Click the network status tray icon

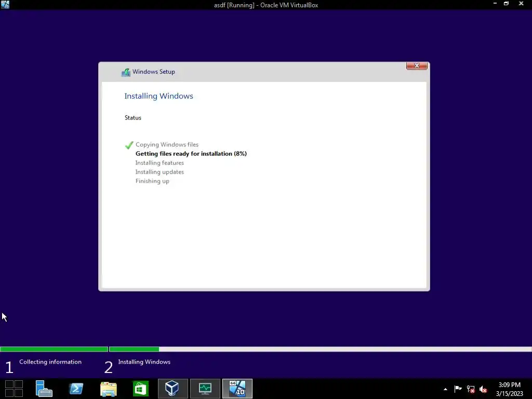(471, 389)
